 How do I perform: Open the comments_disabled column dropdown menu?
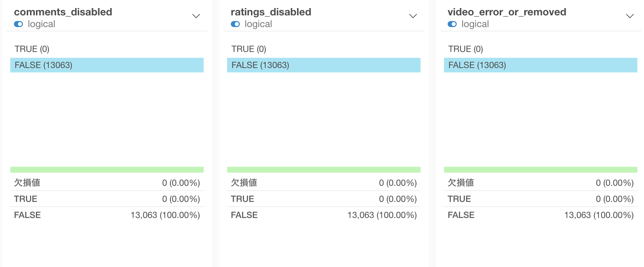tap(196, 16)
